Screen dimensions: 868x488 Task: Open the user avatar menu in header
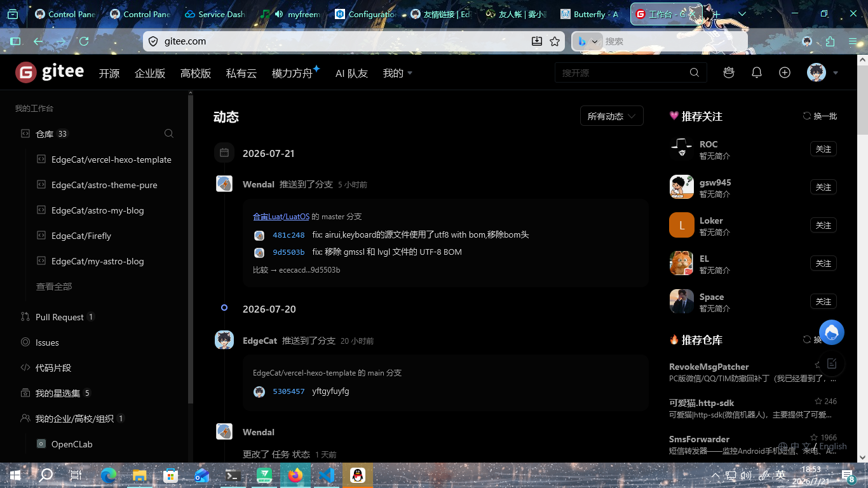click(817, 72)
